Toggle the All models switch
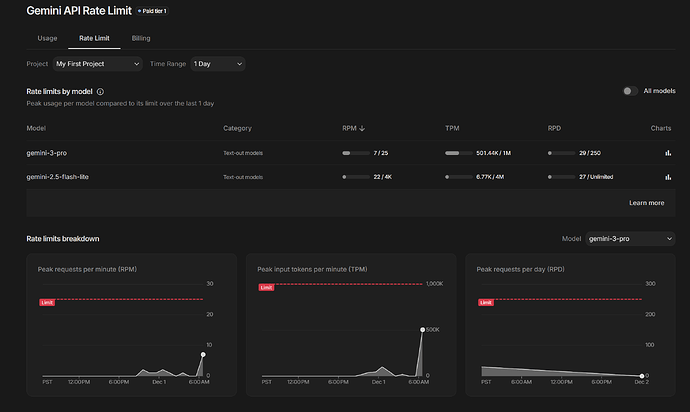This screenshot has height=412, width=690. 630,91
